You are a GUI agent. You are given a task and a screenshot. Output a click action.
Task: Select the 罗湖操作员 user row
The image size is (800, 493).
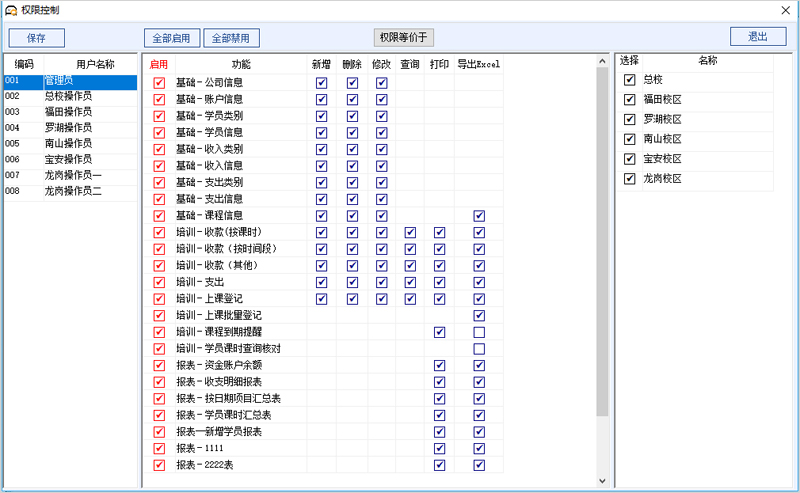68,128
